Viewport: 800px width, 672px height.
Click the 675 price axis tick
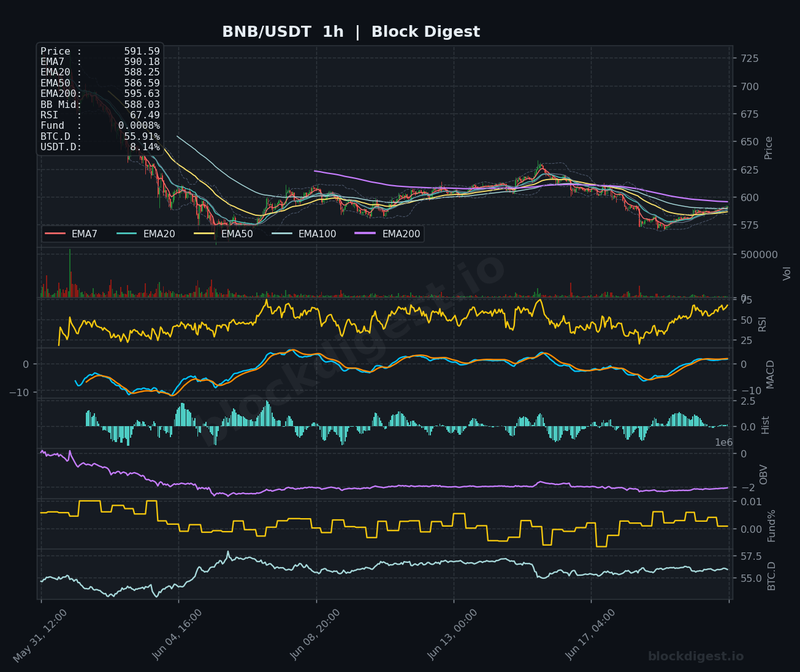[x=750, y=114]
